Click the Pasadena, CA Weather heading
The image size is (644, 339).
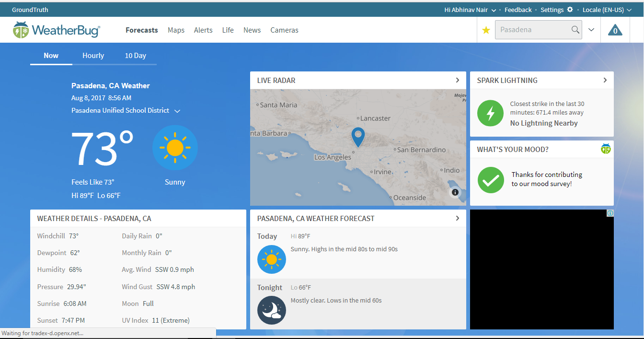pyautogui.click(x=111, y=86)
